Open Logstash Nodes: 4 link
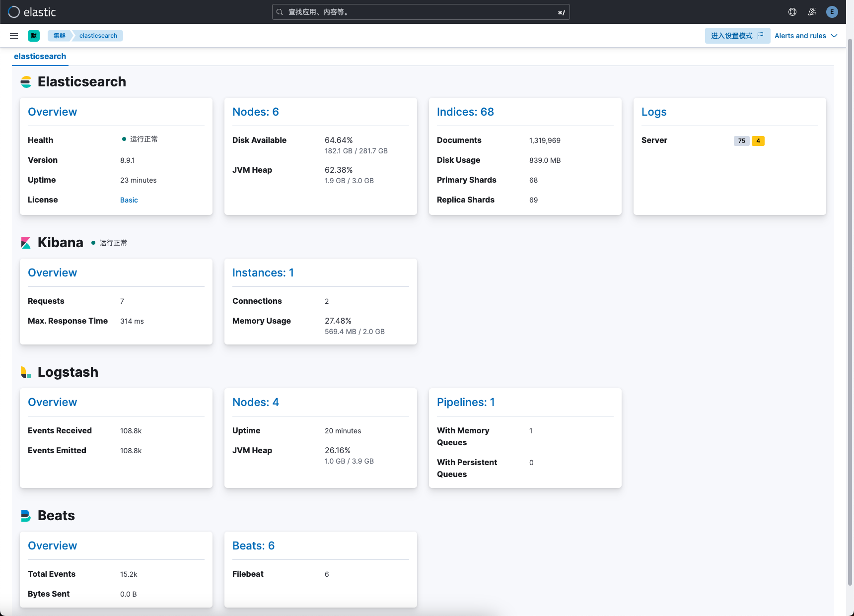Image resolution: width=854 pixels, height=616 pixels. [255, 403]
